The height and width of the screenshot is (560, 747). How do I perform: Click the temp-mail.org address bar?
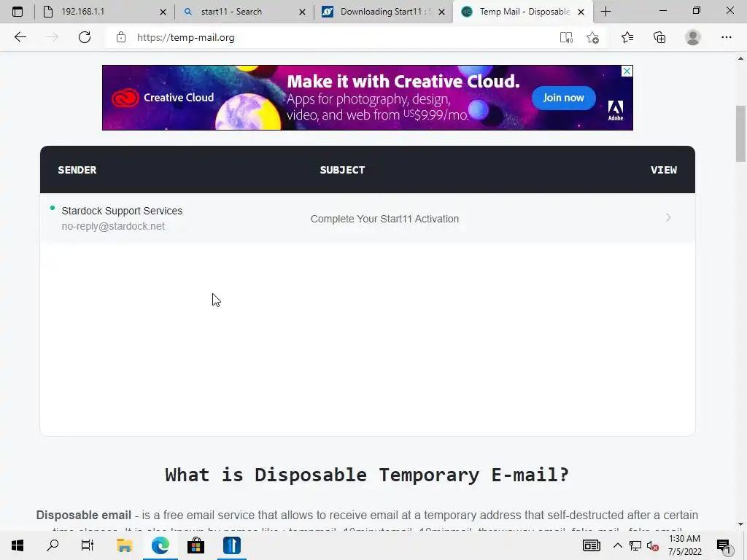(333, 37)
